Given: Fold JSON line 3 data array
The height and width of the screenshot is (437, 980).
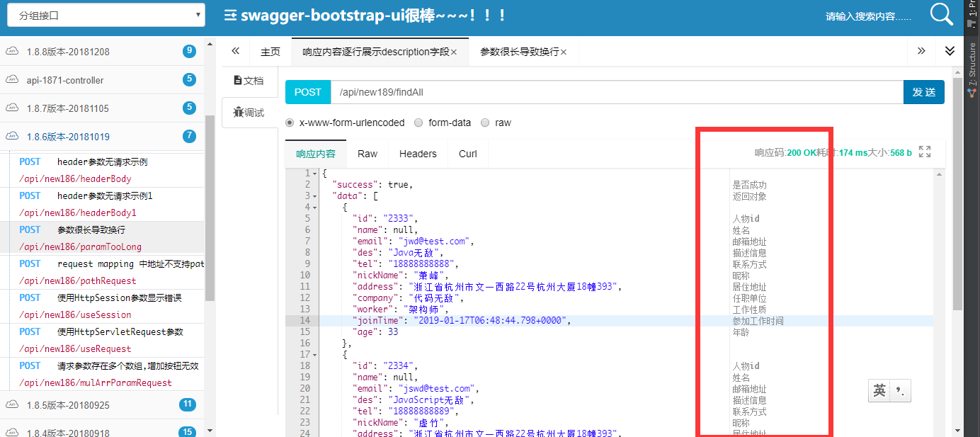Looking at the screenshot, I should pyautogui.click(x=314, y=196).
